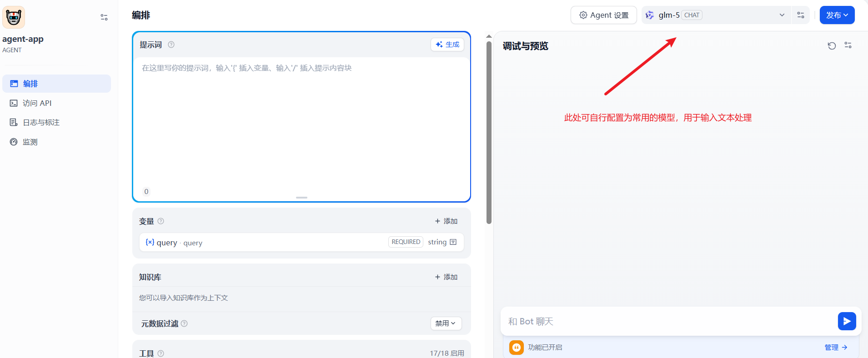Image resolution: width=868 pixels, height=358 pixels.
Task: Open 管理 features management link
Action: pyautogui.click(x=836, y=348)
